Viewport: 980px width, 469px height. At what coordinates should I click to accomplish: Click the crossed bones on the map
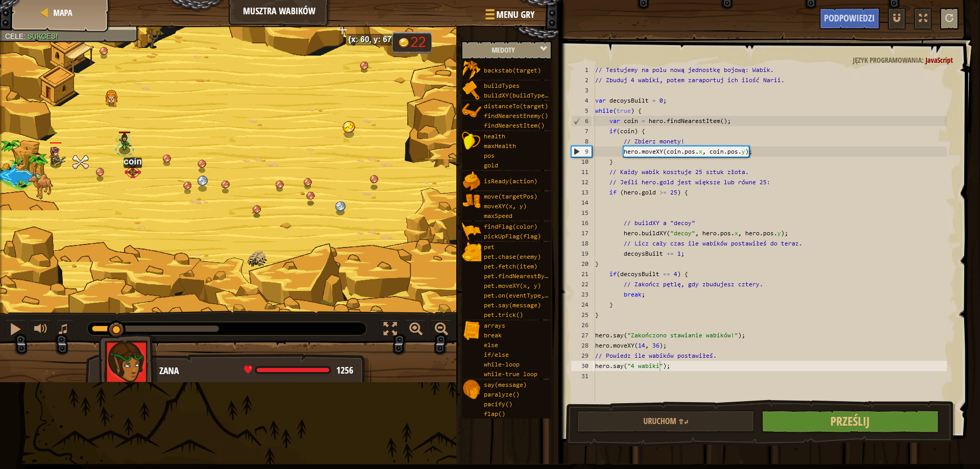[81, 162]
